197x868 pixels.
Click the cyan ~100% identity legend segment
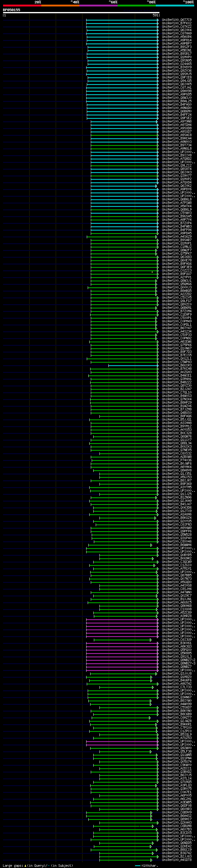tap(175, 6)
